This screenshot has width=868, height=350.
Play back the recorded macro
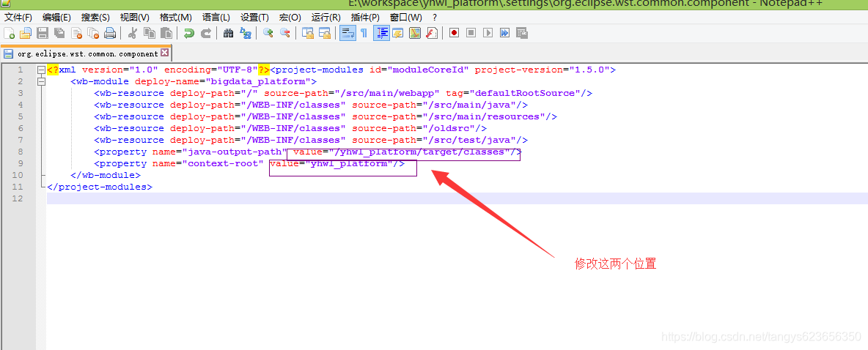(x=488, y=33)
